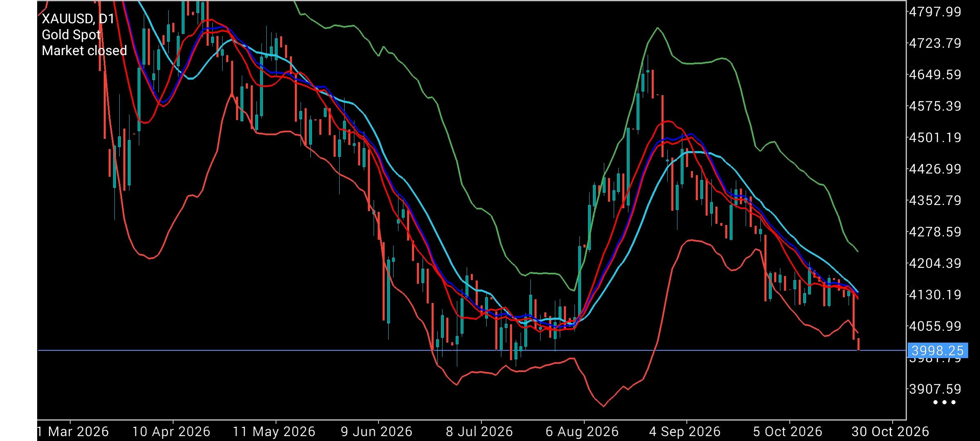980x441 pixels.
Task: Click the 9 Jun 2026 date label
Action: pyautogui.click(x=377, y=432)
